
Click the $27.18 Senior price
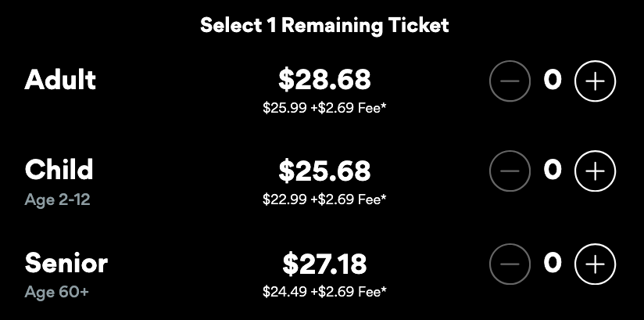pyautogui.click(x=324, y=264)
